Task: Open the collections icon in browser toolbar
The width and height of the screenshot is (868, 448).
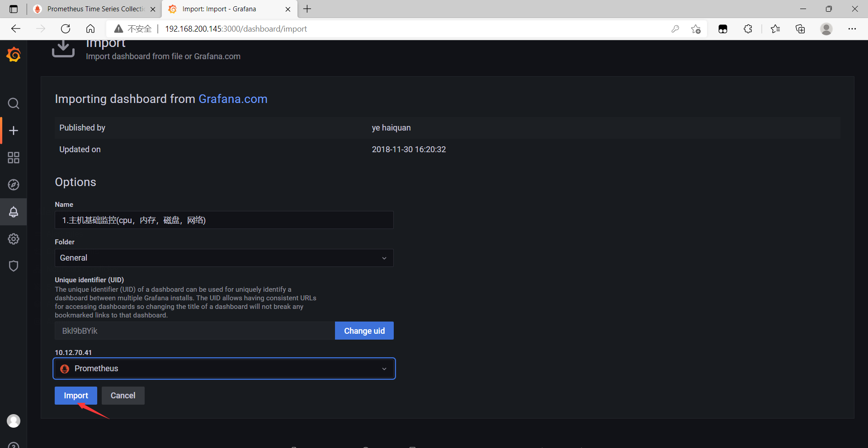Action: [x=800, y=29]
